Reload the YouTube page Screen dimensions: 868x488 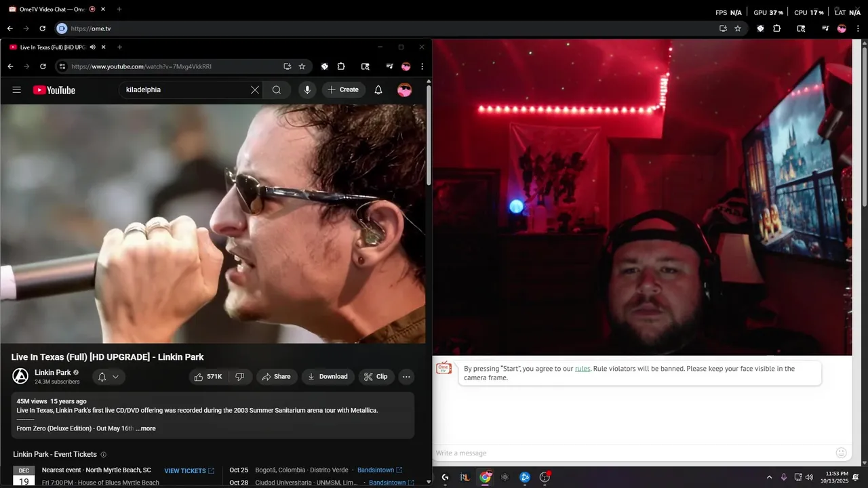point(43,66)
